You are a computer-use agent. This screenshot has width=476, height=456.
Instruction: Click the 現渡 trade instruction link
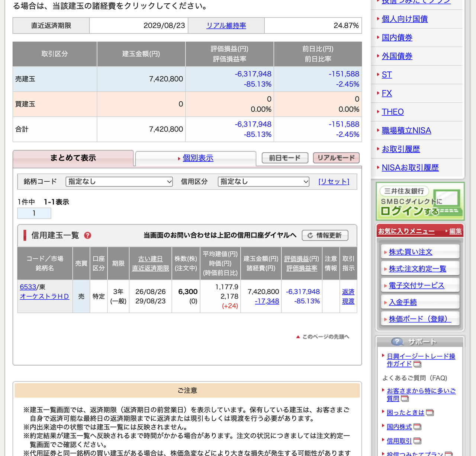pyautogui.click(x=348, y=301)
